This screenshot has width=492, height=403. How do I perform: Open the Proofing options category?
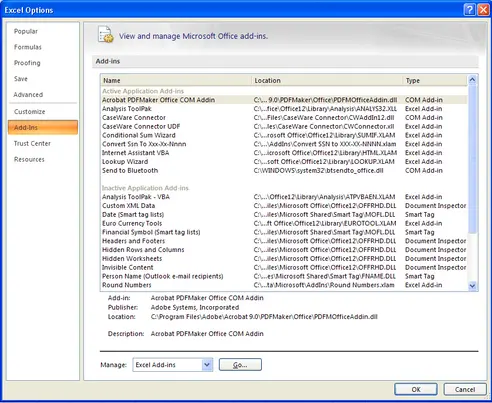[27, 63]
